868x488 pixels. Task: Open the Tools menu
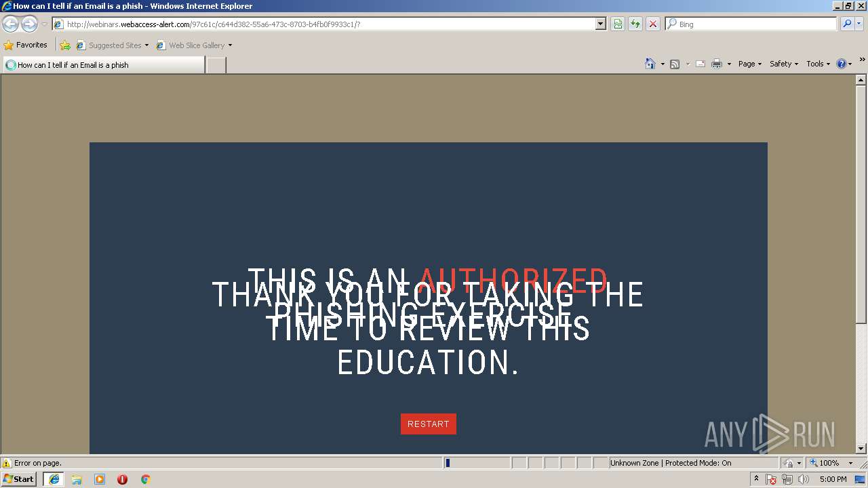(x=818, y=64)
